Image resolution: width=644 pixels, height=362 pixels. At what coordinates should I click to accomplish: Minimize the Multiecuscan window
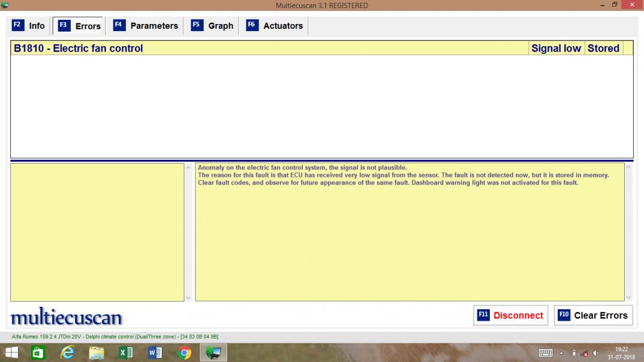[x=602, y=5]
